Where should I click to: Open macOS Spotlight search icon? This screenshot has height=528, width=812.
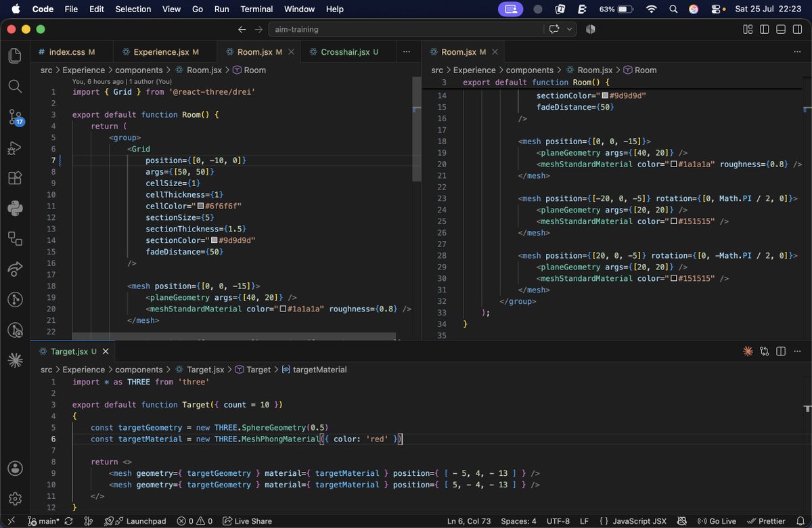(x=673, y=9)
